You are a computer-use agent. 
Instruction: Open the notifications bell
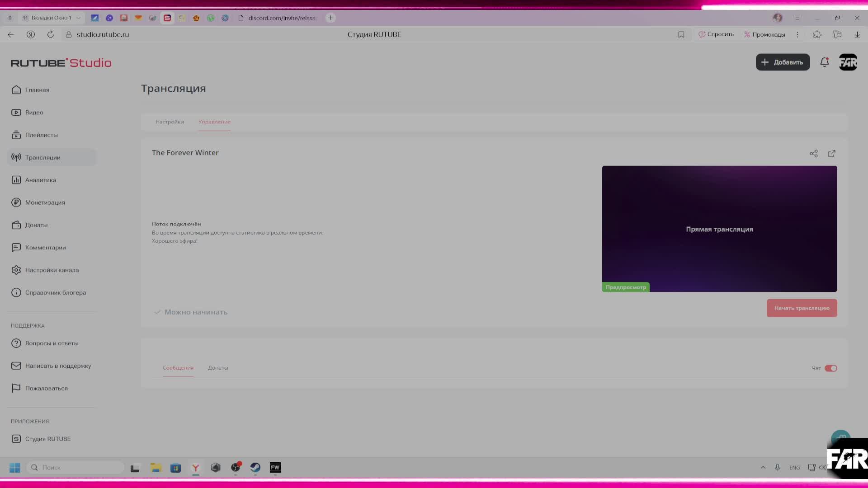pos(824,62)
